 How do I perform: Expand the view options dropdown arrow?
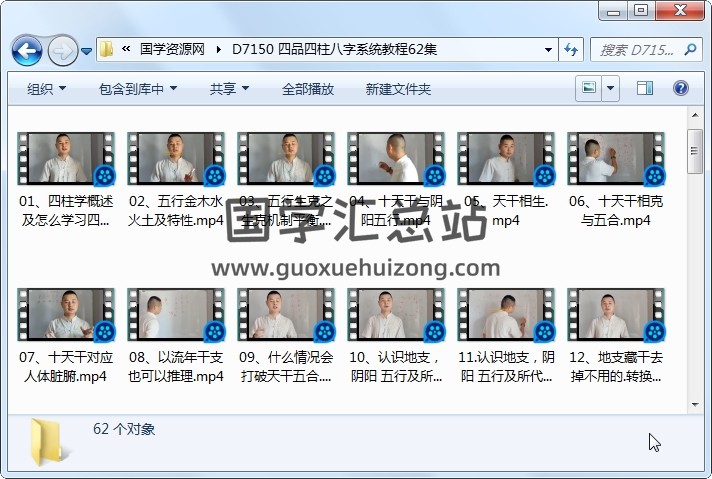[610, 89]
